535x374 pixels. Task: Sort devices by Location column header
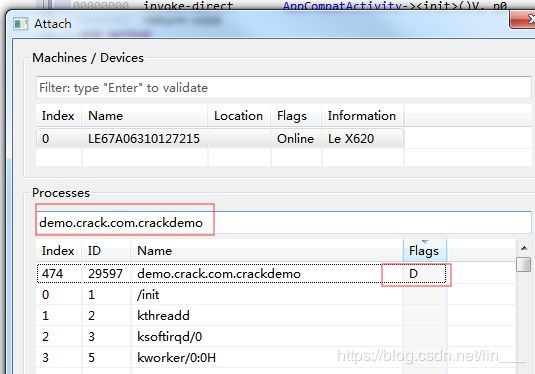[239, 116]
